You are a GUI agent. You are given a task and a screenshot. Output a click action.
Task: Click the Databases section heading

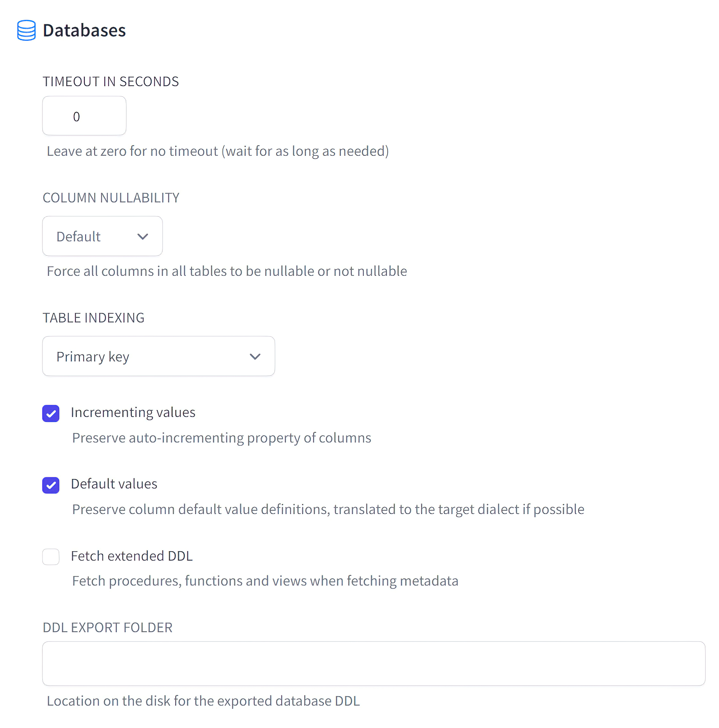pyautogui.click(x=84, y=31)
